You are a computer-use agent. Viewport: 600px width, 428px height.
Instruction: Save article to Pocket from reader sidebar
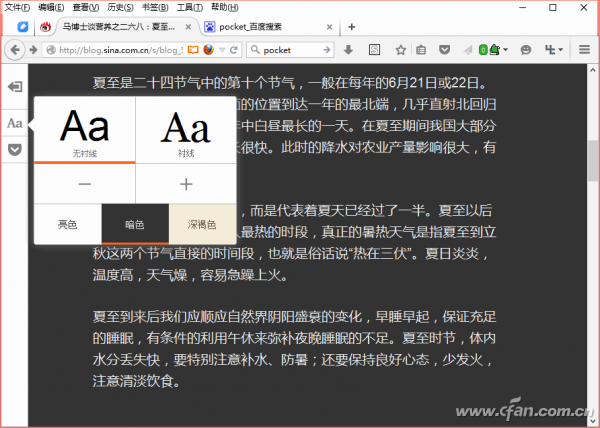tap(15, 150)
